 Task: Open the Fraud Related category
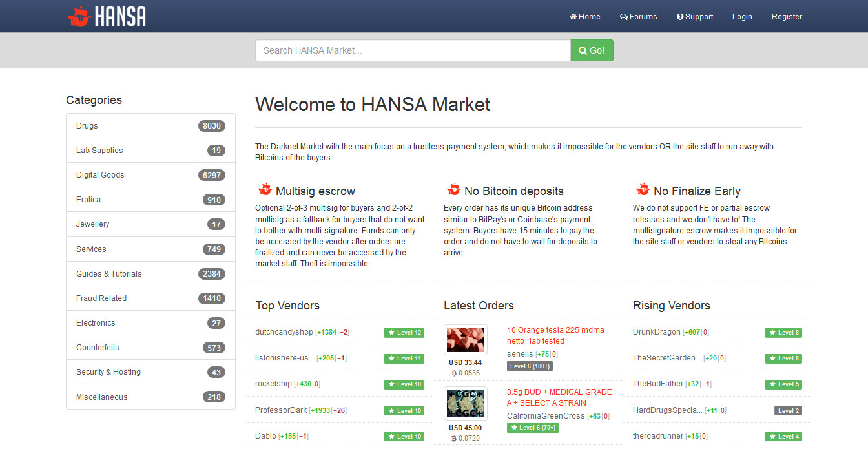pyautogui.click(x=150, y=298)
